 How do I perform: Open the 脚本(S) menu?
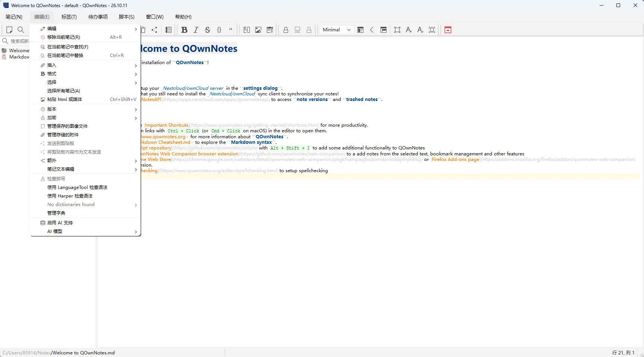[127, 17]
